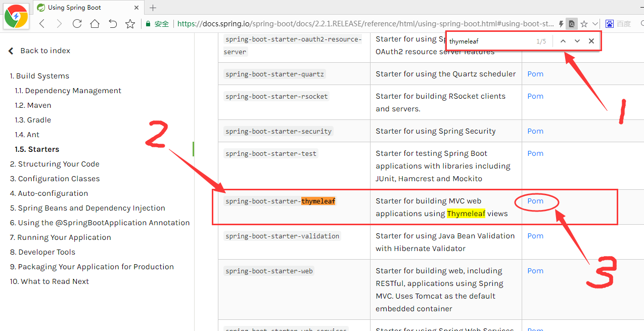Open 9. Packaging Your Application for Production

click(x=91, y=267)
